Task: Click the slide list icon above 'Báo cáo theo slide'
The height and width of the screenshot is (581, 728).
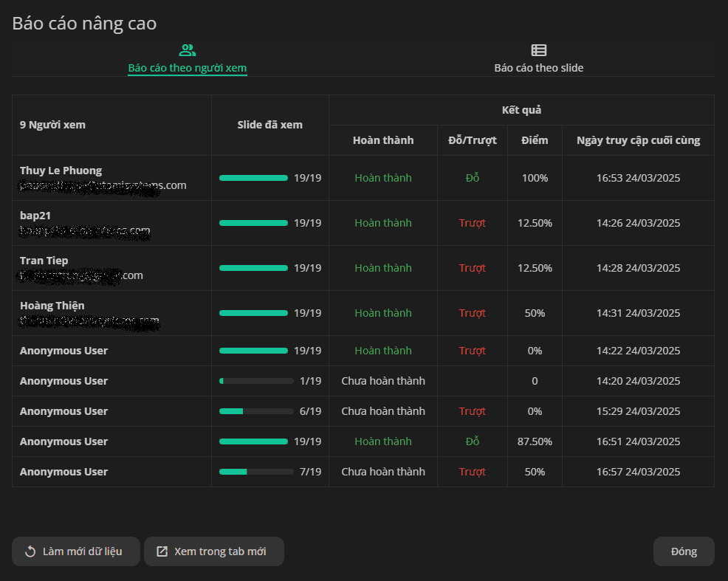Action: click(538, 50)
